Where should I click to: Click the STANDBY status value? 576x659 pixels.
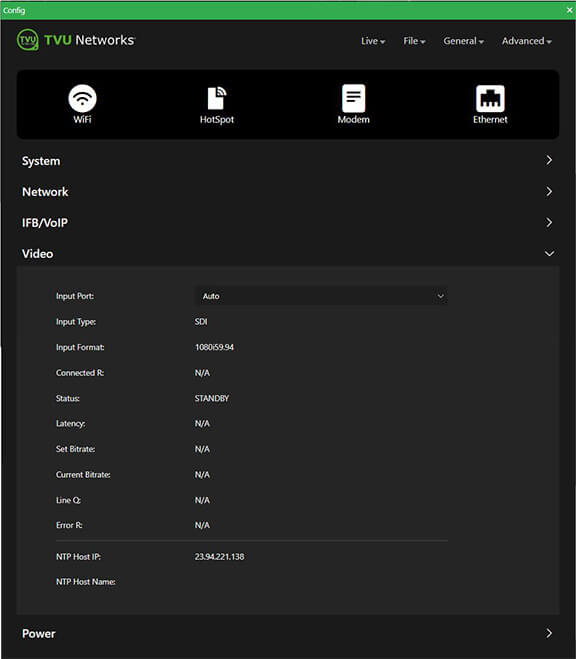pos(212,398)
